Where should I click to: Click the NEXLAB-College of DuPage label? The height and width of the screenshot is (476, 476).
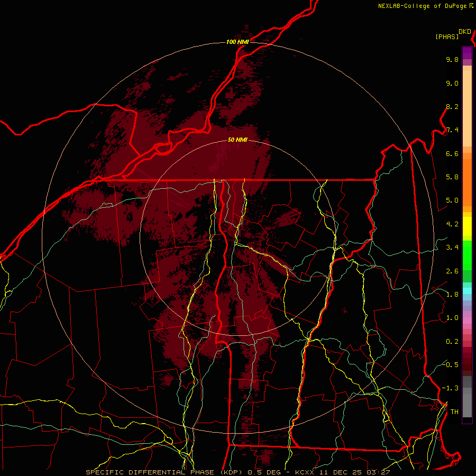[422, 6]
